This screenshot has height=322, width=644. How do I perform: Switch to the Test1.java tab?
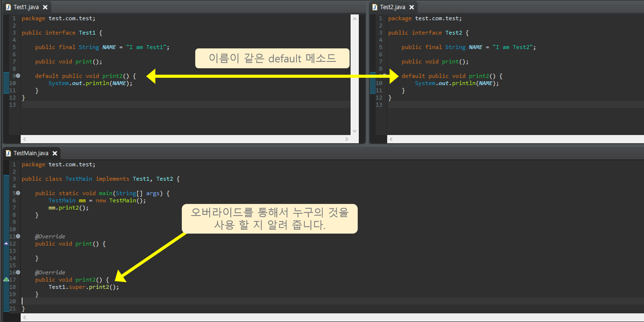tap(26, 7)
